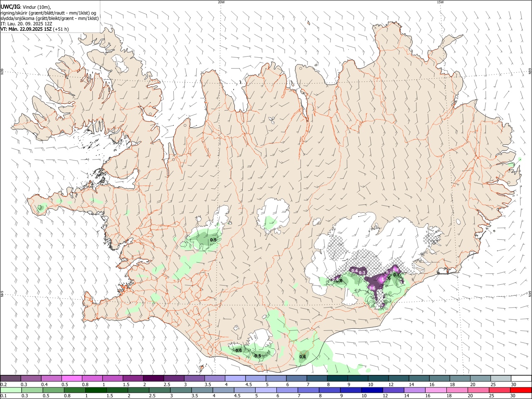Click the pure red swatch ending the bottom legend row
532x399 pixels.
click(x=521, y=390)
